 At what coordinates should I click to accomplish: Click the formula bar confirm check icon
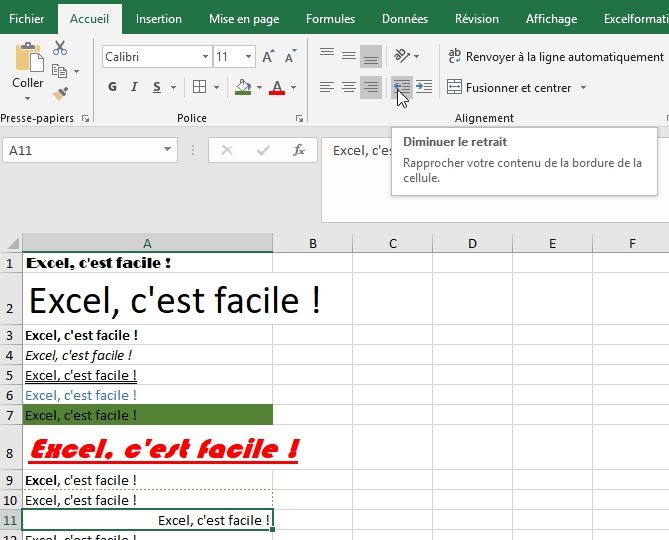[x=263, y=150]
